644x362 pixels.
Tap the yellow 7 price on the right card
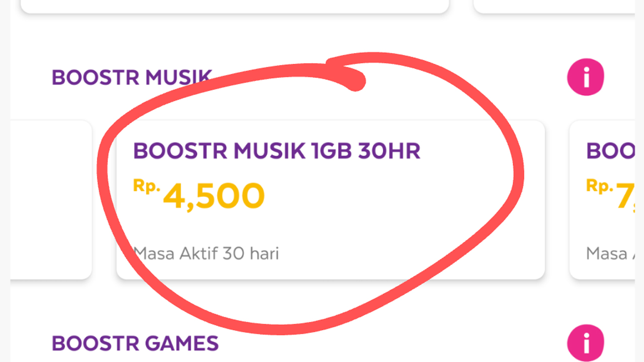click(x=625, y=197)
